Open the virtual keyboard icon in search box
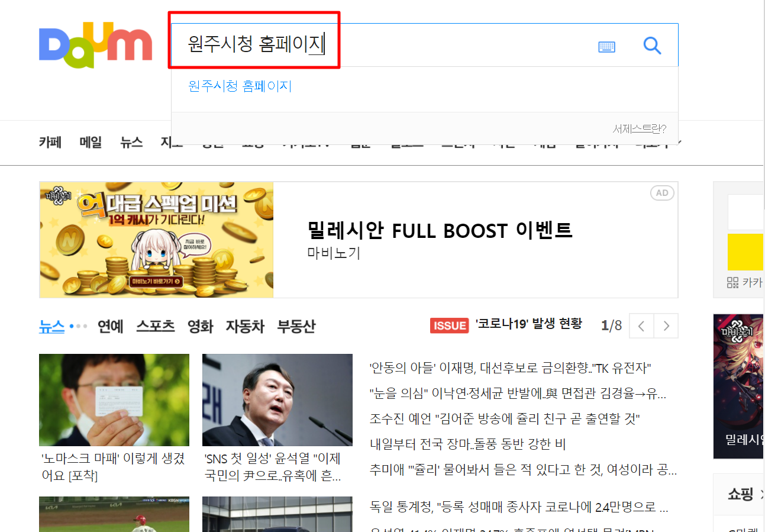This screenshot has width=765, height=532. click(x=606, y=47)
